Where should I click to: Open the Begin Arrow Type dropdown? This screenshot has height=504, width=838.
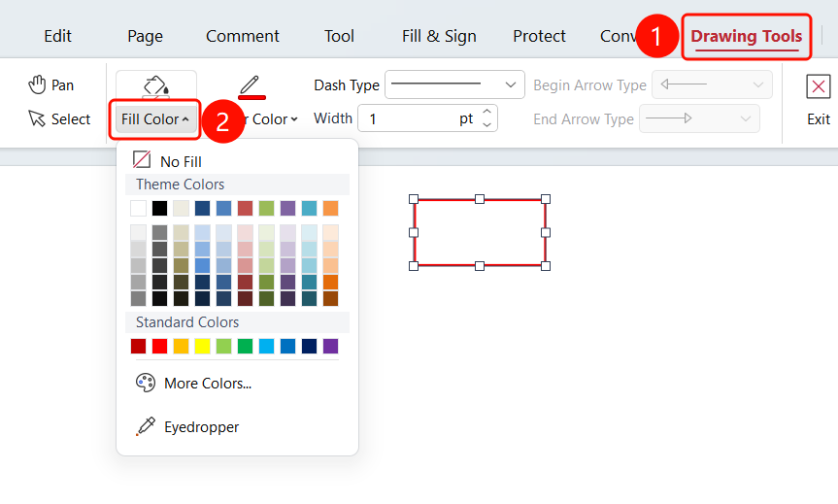(712, 84)
